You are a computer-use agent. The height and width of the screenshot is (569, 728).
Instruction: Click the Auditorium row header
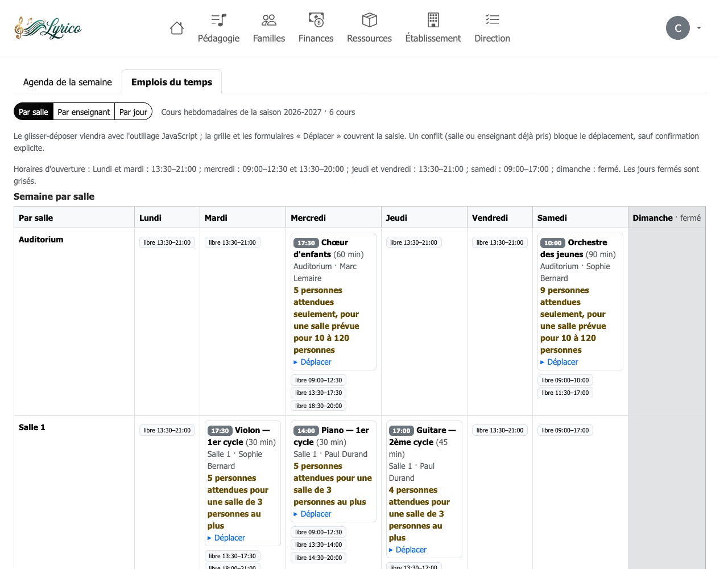pyautogui.click(x=41, y=240)
